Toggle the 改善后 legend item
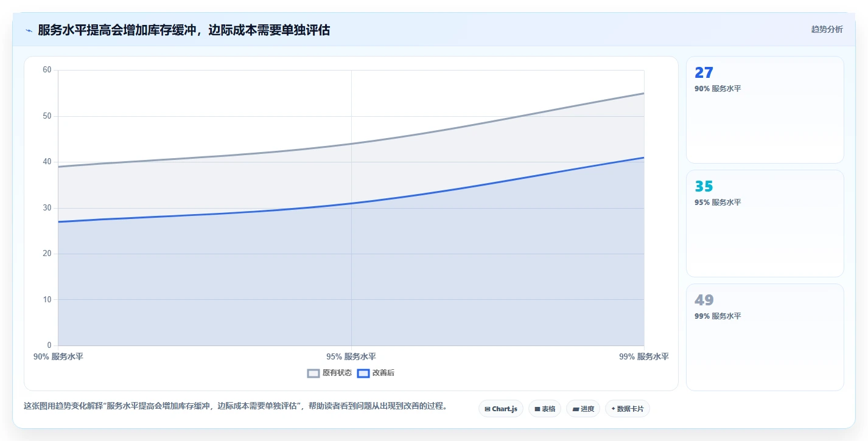 point(376,373)
